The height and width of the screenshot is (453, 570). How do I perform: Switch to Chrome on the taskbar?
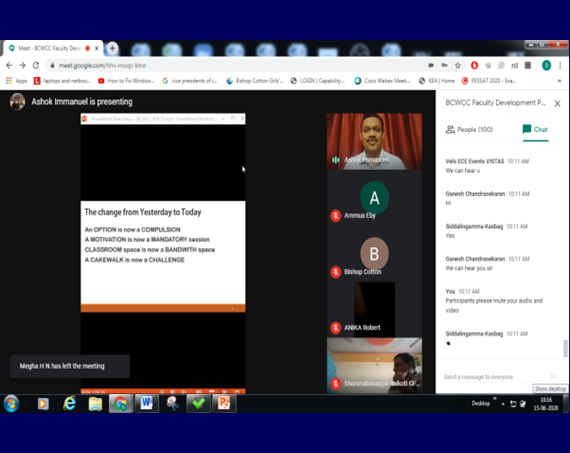(120, 404)
